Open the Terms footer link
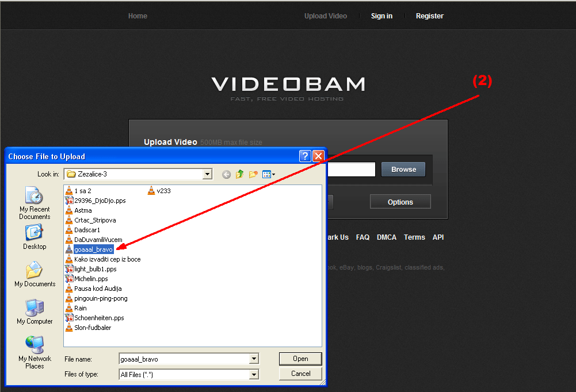Viewport: 576px width, 392px height. click(x=414, y=237)
